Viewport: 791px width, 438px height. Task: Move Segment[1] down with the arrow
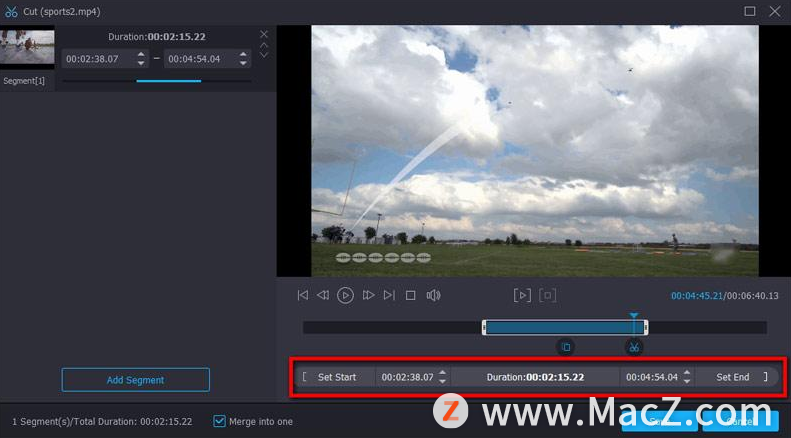pyautogui.click(x=264, y=54)
